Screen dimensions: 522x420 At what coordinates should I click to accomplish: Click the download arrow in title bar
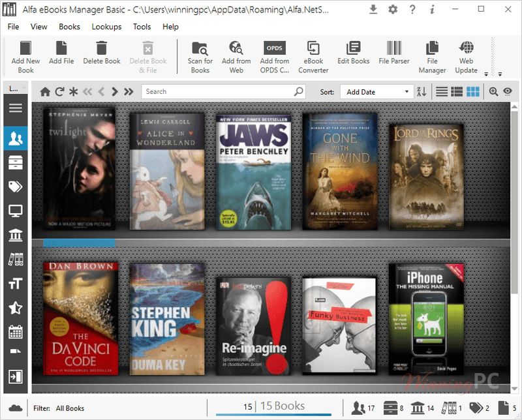(x=373, y=9)
